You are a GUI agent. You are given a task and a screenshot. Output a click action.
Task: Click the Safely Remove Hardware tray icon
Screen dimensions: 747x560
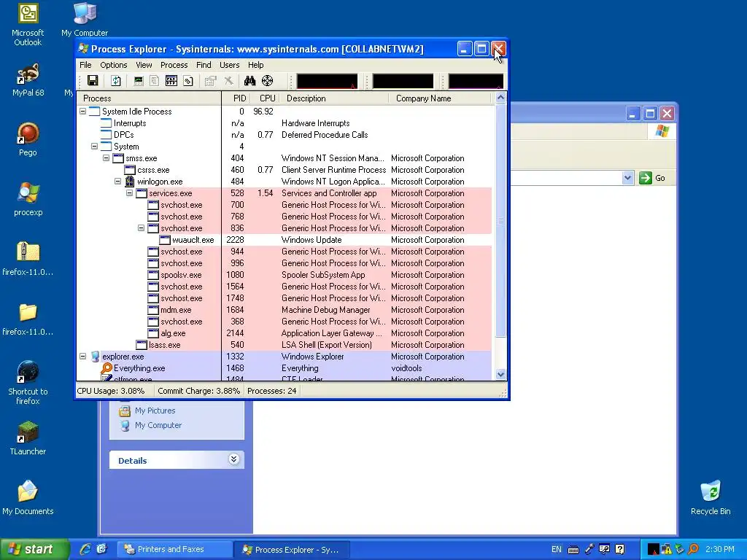tap(680, 549)
